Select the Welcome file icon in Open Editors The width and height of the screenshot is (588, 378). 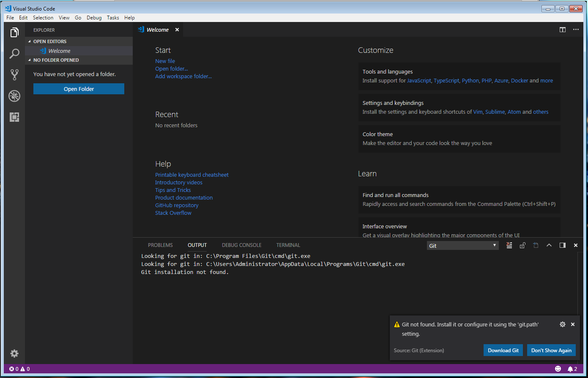(x=43, y=51)
